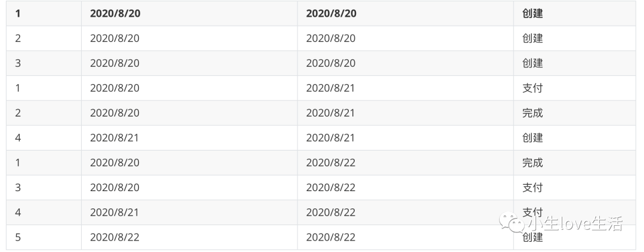Select 支付 status in the ID 3 row
644x252 pixels.
(532, 188)
